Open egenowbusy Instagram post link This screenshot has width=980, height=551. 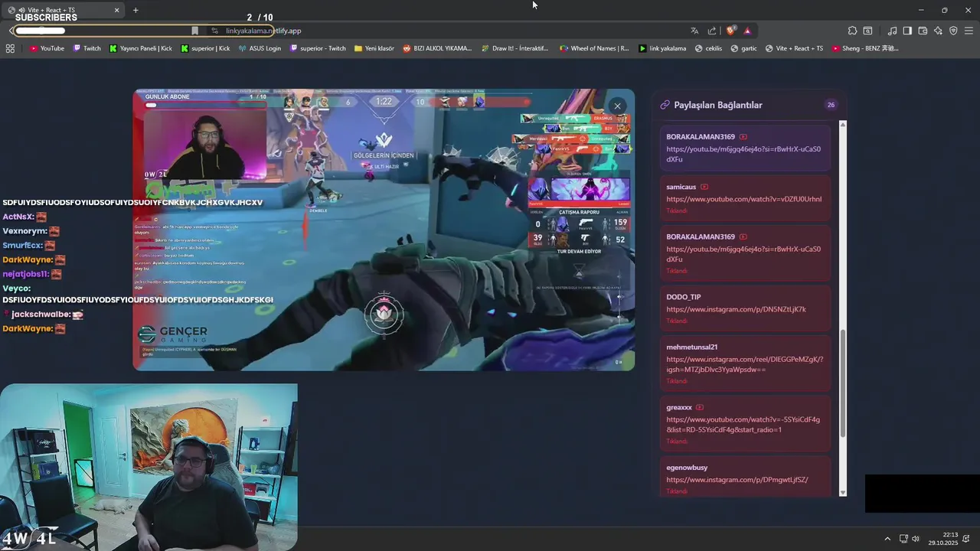pos(737,480)
